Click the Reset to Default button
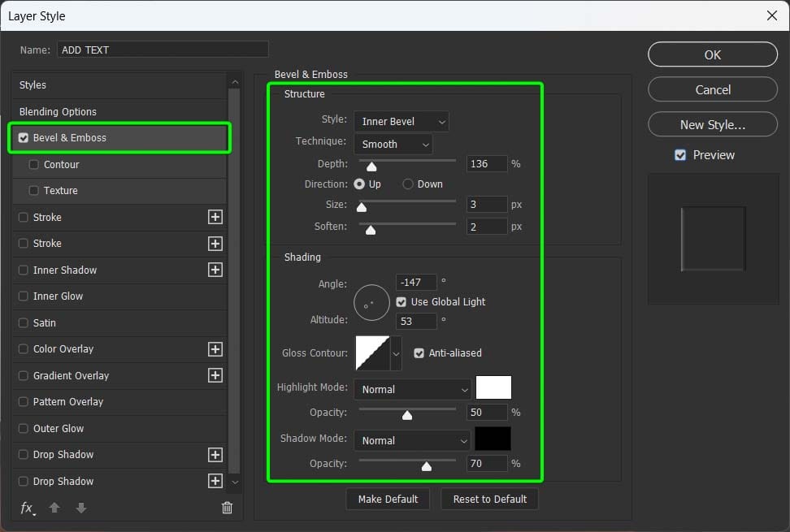The height and width of the screenshot is (532, 790). tap(490, 499)
